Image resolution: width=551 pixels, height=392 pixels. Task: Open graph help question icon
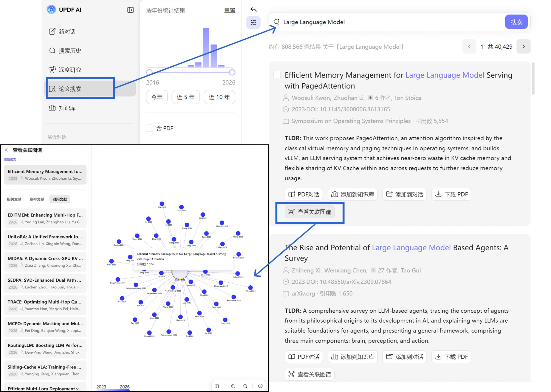click(x=260, y=386)
